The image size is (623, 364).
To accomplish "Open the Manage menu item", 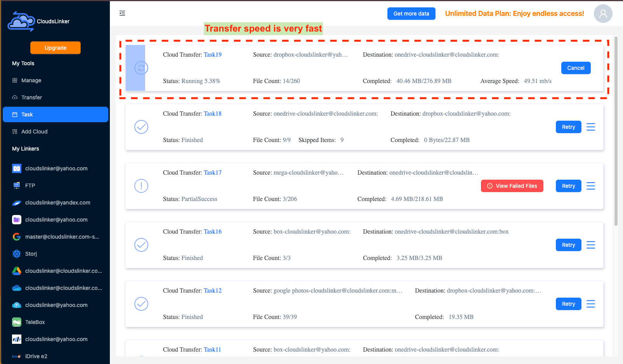I will (56, 80).
